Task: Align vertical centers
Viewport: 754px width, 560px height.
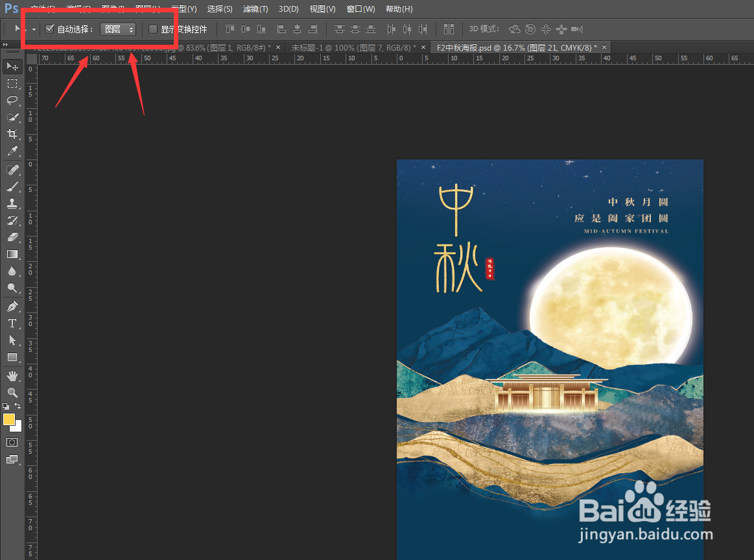Action: (x=246, y=29)
